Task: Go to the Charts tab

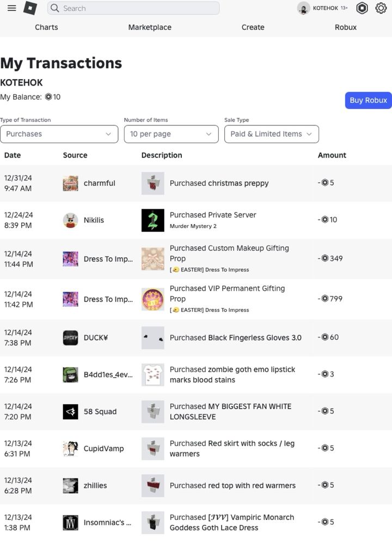Action: (46, 27)
